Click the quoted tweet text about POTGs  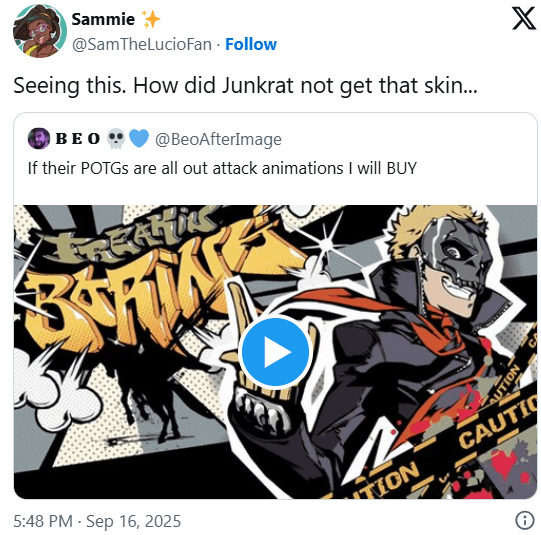222,168
